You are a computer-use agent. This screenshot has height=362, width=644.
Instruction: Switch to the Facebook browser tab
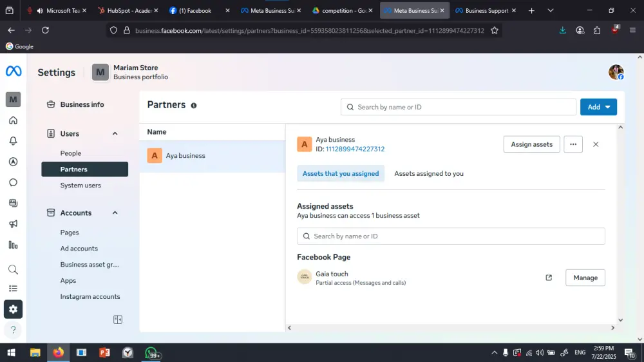[x=200, y=11]
